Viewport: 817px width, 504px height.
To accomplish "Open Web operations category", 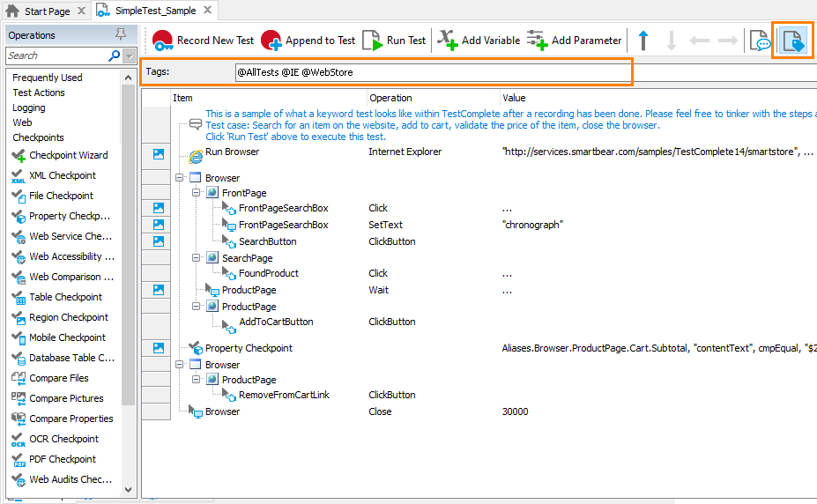I will [x=22, y=122].
